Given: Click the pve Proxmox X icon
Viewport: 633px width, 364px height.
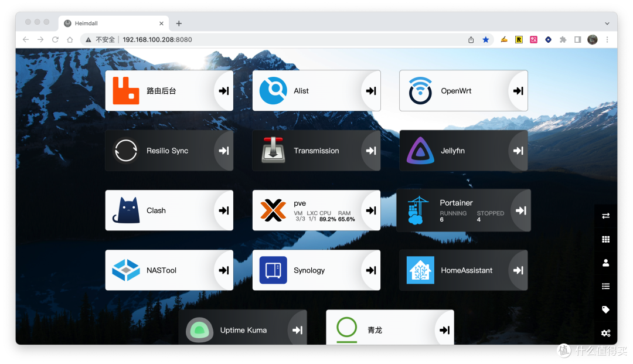Looking at the screenshot, I should pos(273,210).
